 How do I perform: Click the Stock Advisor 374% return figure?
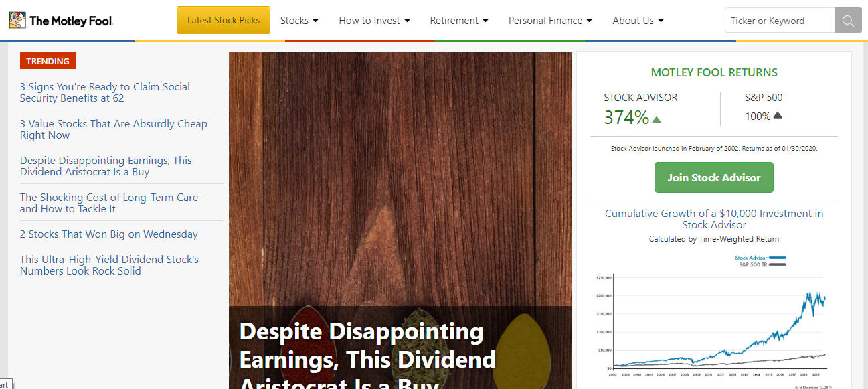tap(626, 118)
